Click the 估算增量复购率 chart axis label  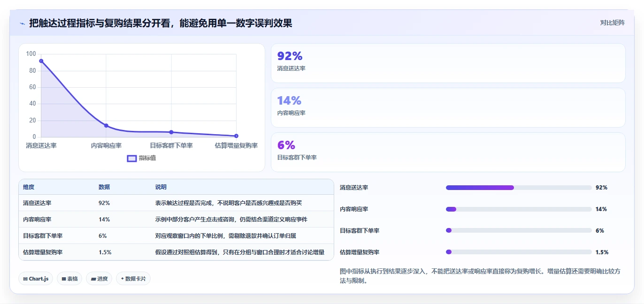(236, 146)
